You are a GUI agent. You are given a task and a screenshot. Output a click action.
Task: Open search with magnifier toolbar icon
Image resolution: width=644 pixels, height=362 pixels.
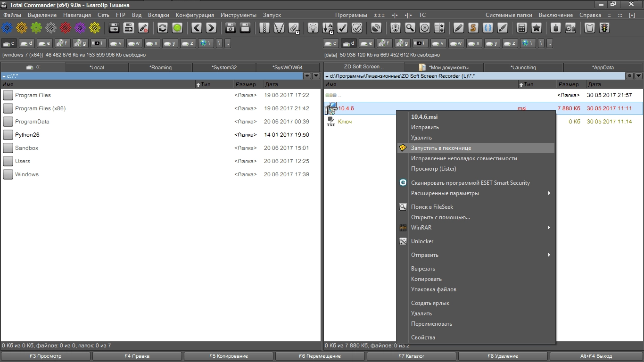(x=410, y=28)
